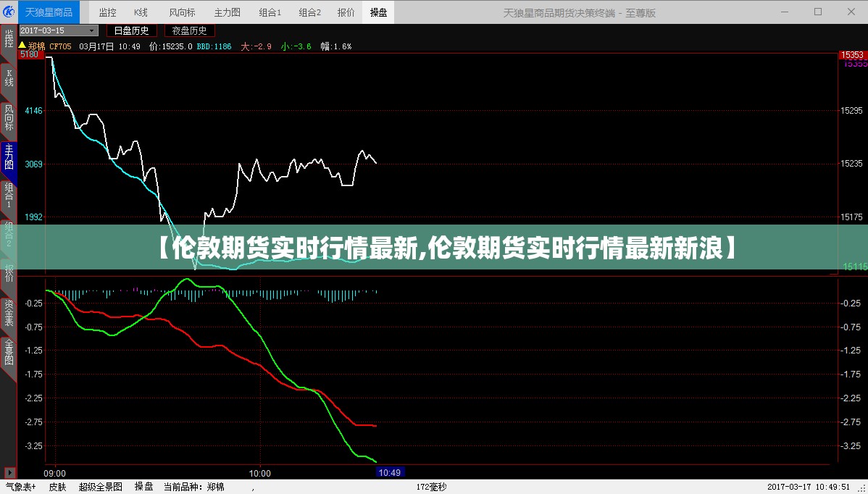Screen dimensions: 868x494
Task: Click 操盘 in the bottom status bar
Action: pyautogui.click(x=144, y=487)
